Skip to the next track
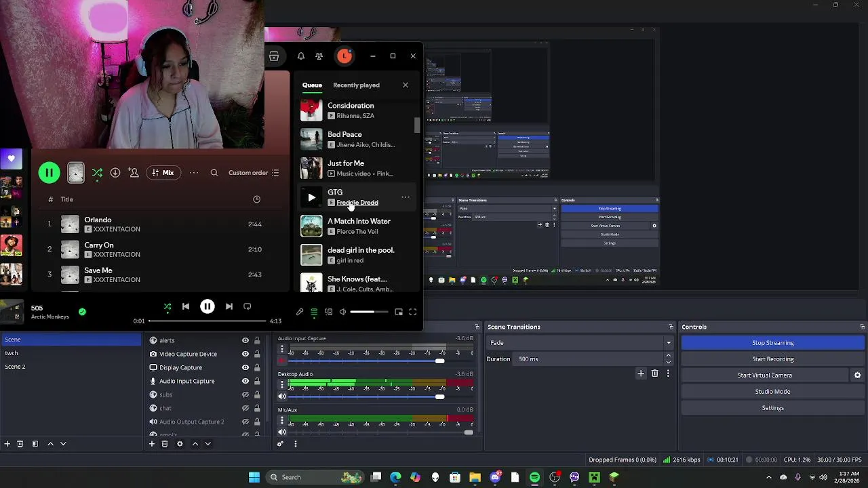 (x=229, y=307)
